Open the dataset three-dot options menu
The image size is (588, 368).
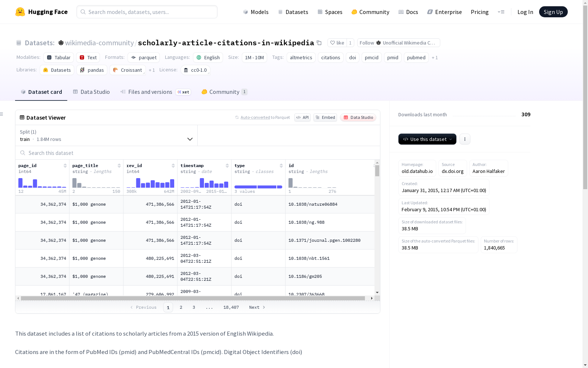[465, 139]
